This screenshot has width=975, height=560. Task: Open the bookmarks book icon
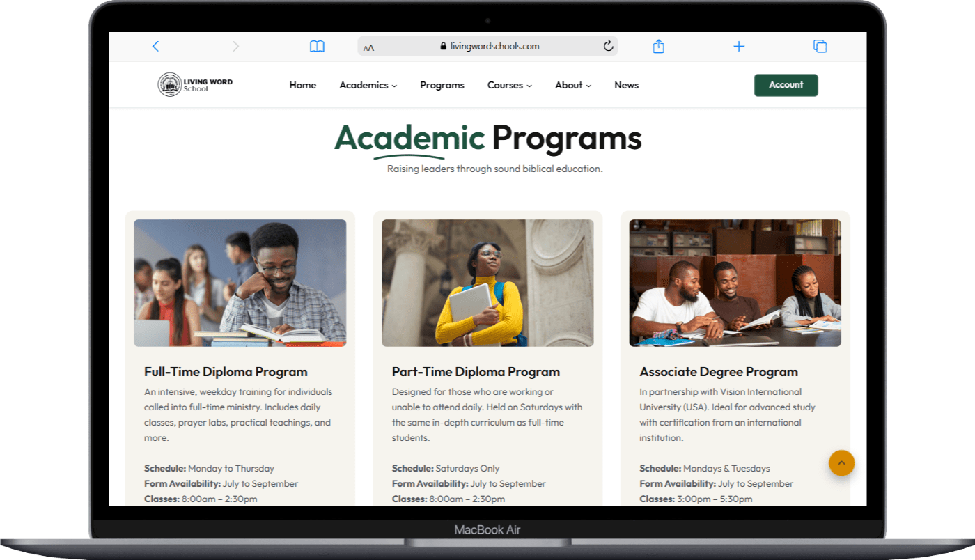point(317,47)
